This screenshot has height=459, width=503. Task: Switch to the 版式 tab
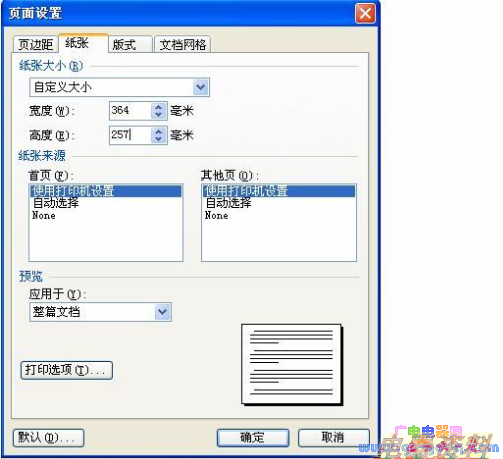(130, 44)
